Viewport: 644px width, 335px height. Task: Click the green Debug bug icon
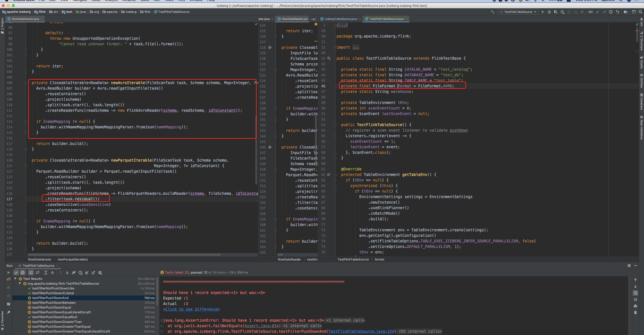(549, 12)
